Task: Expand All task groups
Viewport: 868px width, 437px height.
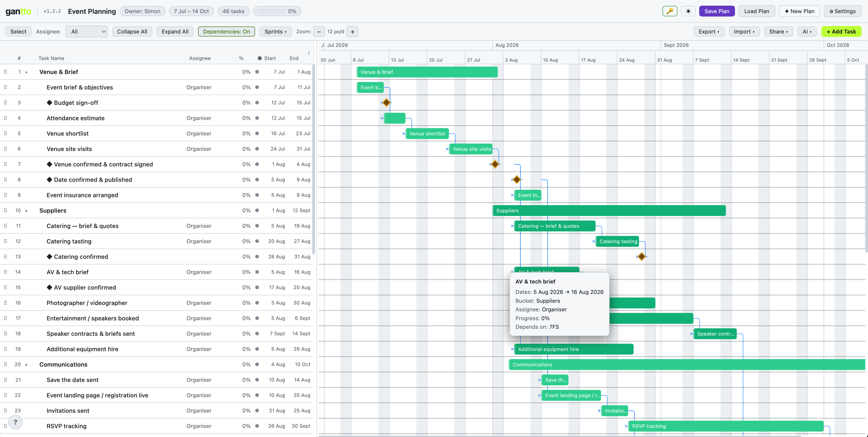Action: coord(175,32)
